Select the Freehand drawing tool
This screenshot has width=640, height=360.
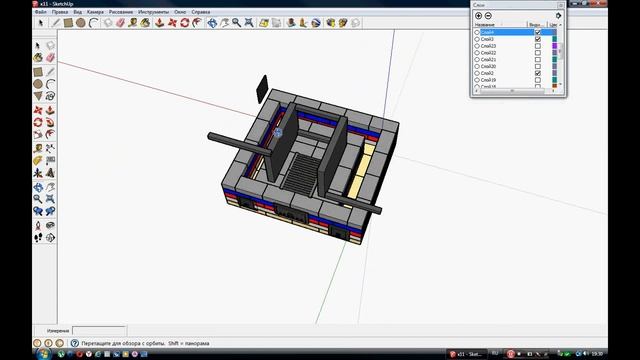50,96
